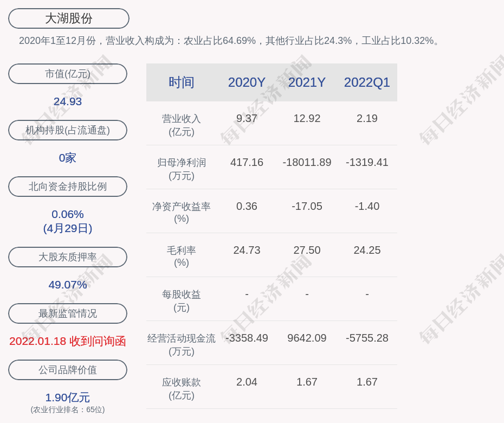Screen dimensions: 504x423
Task: Click the 1.90亿元 brand value
Action: 68,398
